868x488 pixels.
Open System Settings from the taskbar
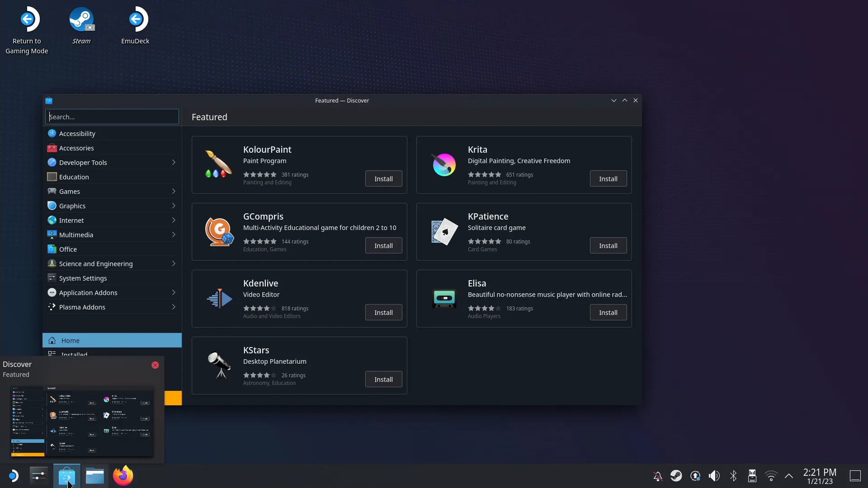(39, 476)
